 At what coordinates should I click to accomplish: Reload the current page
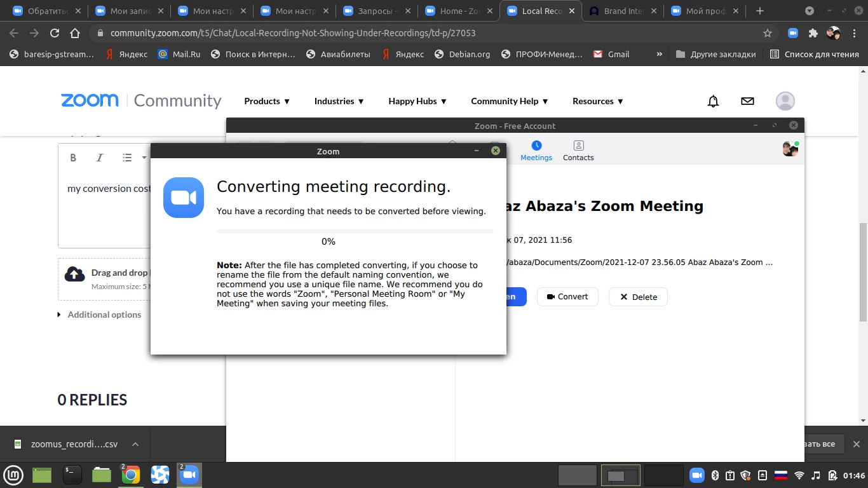55,33
